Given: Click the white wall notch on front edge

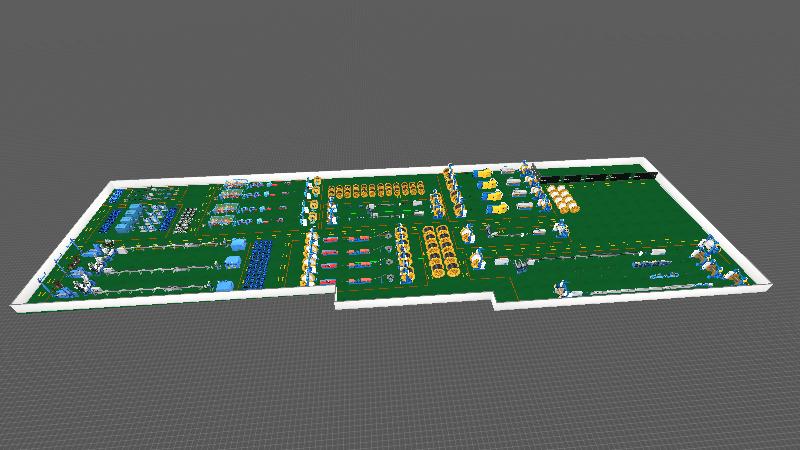Looking at the screenshot, I should pos(415,303).
